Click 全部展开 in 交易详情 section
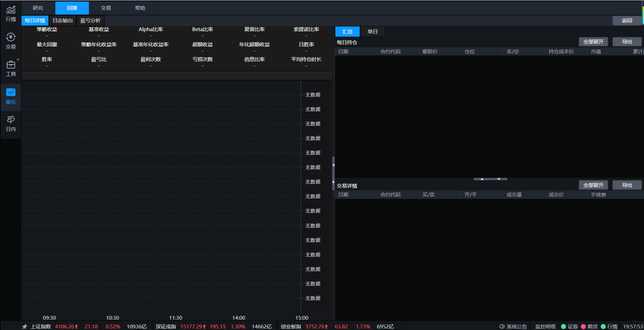This screenshot has width=644, height=330. (593, 185)
